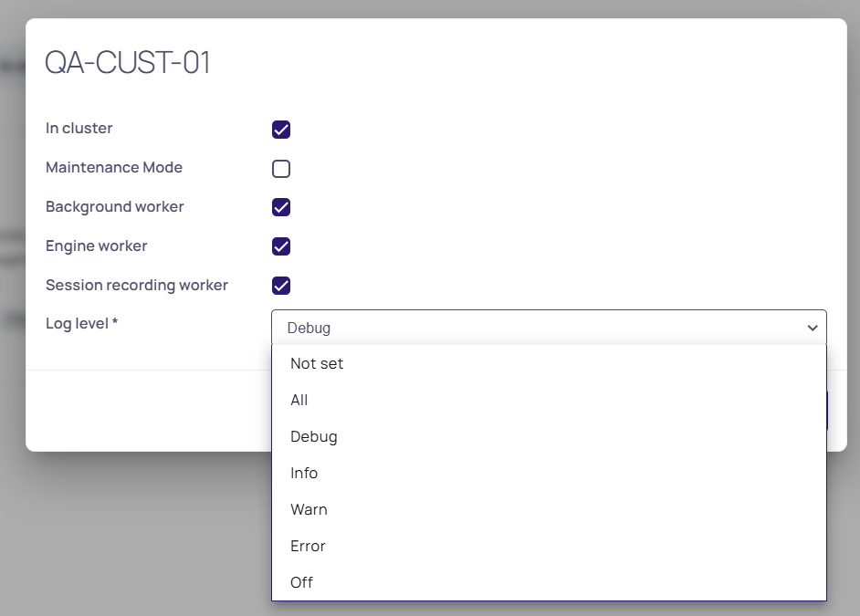
Task: Select the Info log level option
Action: (x=549, y=473)
